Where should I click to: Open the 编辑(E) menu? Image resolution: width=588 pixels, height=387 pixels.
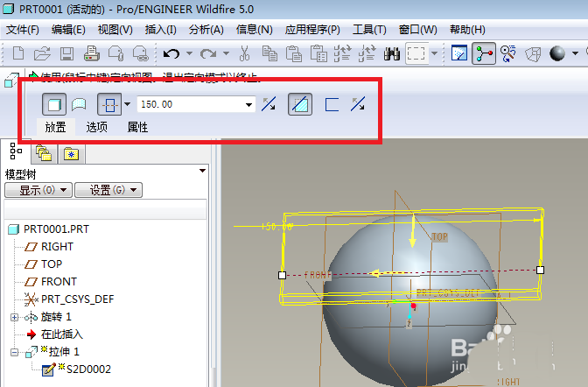(x=68, y=29)
